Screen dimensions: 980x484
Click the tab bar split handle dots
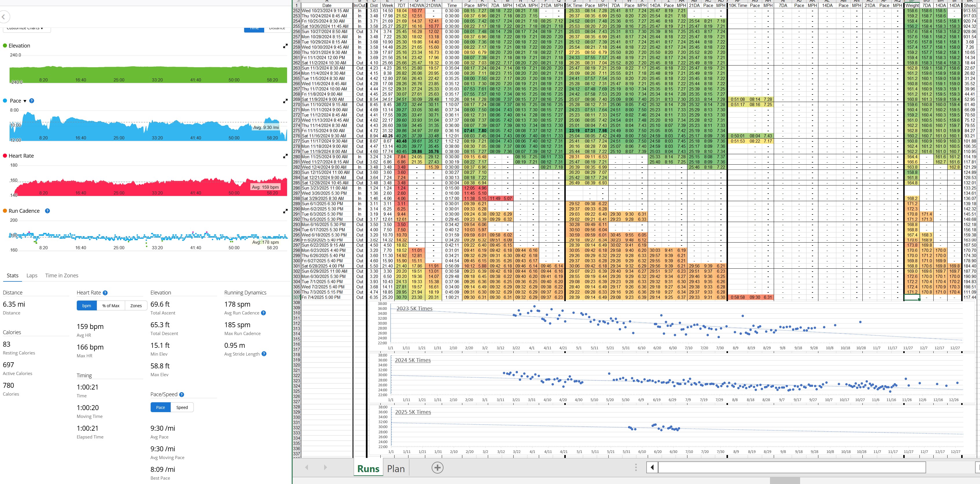point(636,468)
